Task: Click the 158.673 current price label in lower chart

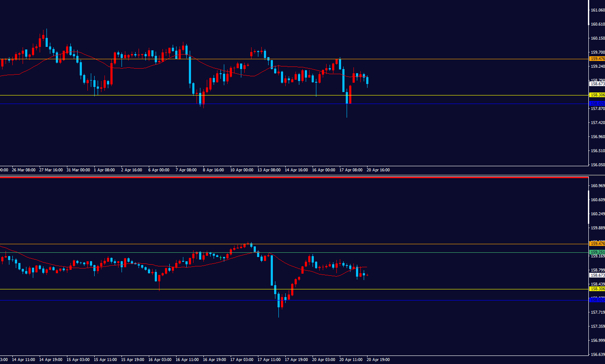Action: 597,275
